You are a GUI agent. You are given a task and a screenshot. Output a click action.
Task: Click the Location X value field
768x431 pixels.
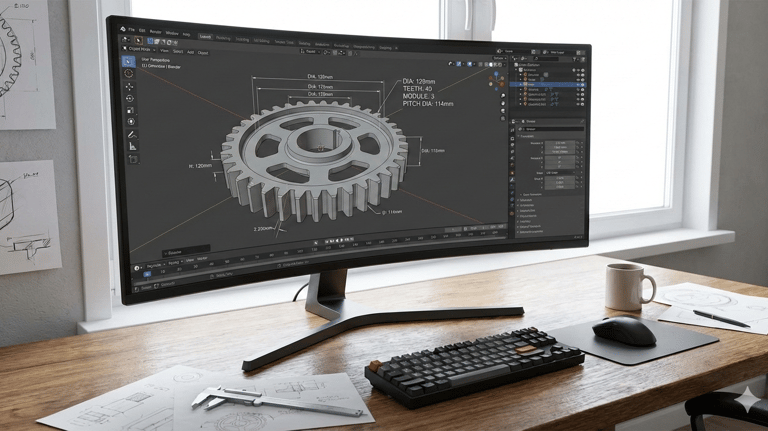[x=560, y=143]
